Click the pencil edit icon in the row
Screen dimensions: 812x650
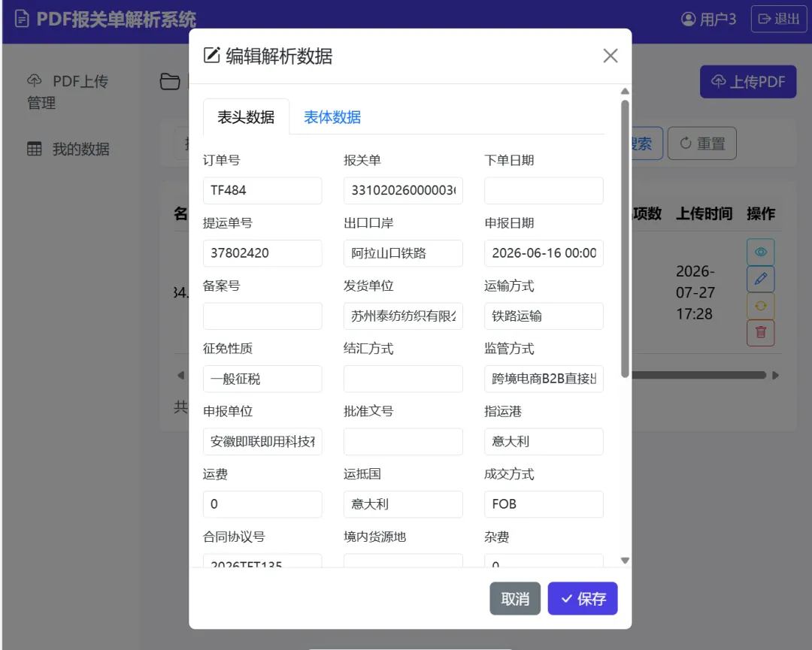click(760, 279)
